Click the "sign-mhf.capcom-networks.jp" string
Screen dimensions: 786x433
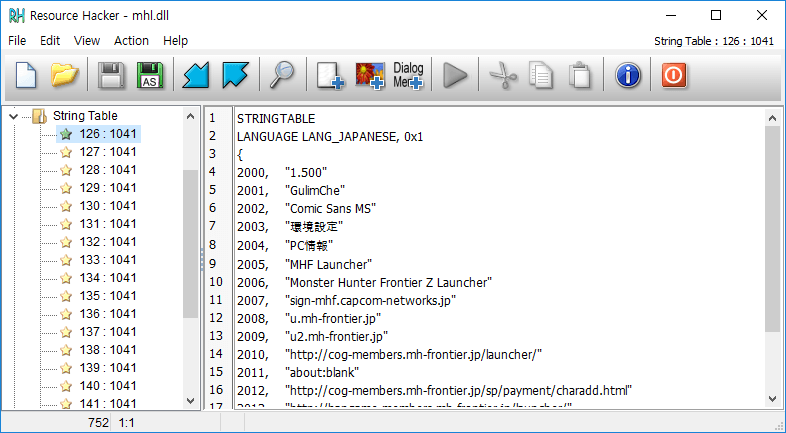(x=370, y=301)
